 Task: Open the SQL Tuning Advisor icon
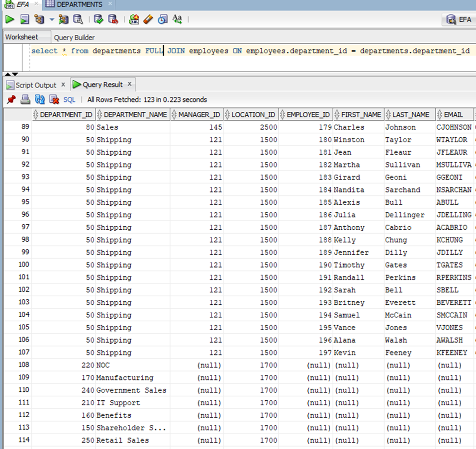coord(78,19)
